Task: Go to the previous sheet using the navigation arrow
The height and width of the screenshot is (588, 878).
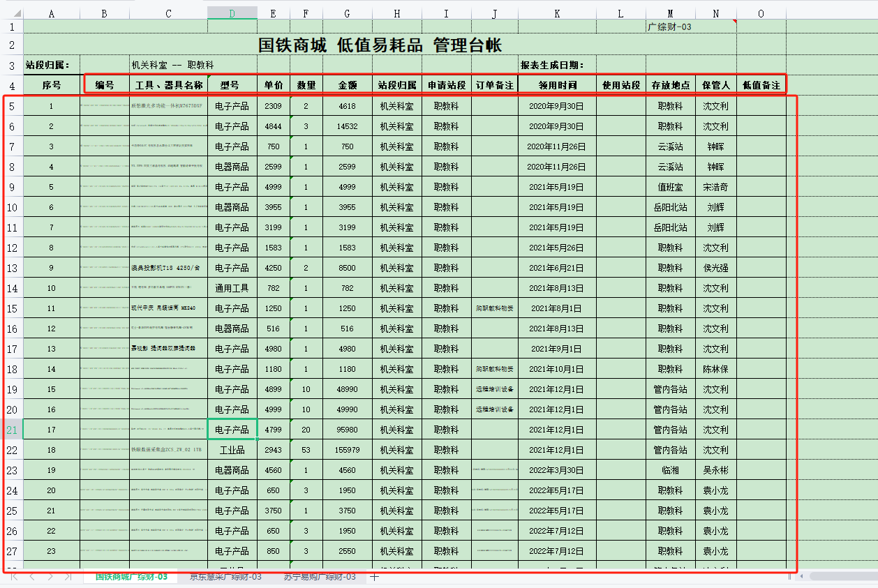Action: pos(32,577)
